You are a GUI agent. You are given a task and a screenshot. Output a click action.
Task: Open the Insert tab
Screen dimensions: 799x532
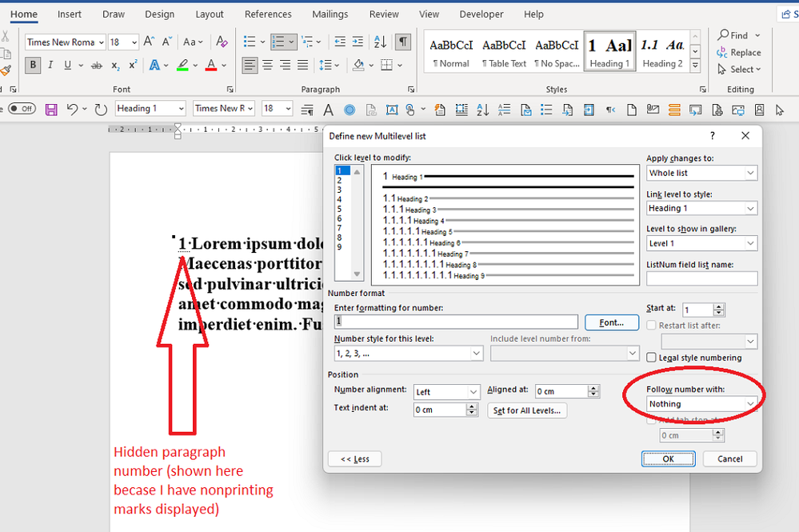[70, 14]
